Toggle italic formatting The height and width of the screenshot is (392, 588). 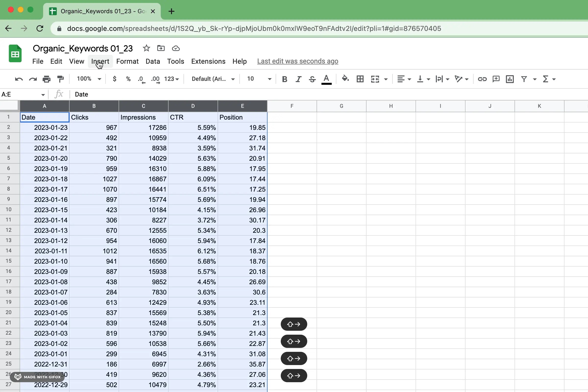tap(298, 79)
